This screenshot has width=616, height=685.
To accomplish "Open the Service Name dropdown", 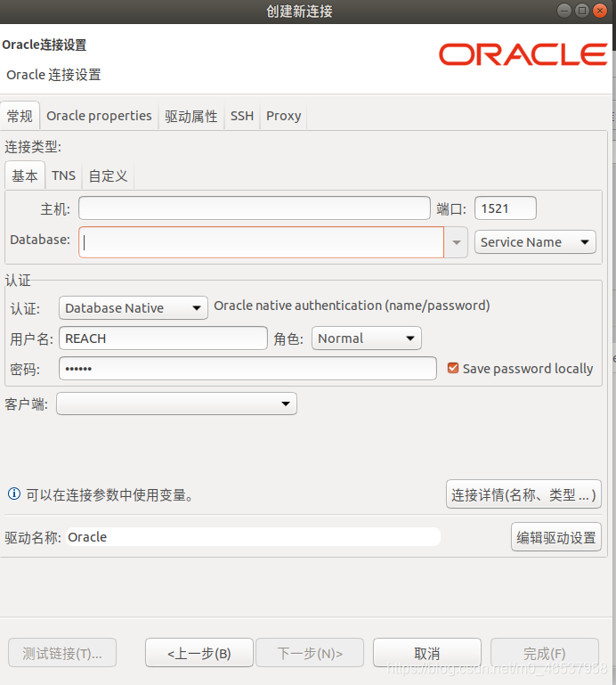I will [x=535, y=242].
